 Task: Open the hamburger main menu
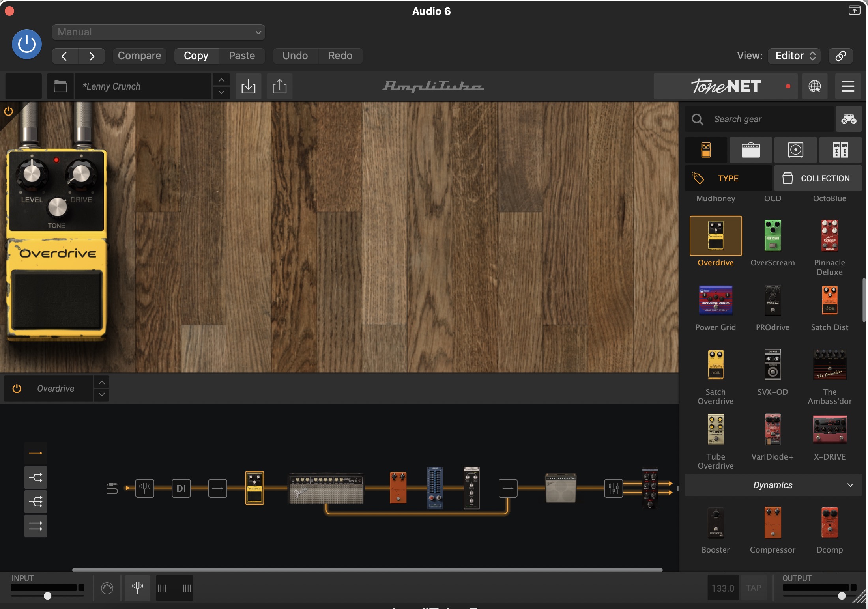click(x=848, y=86)
